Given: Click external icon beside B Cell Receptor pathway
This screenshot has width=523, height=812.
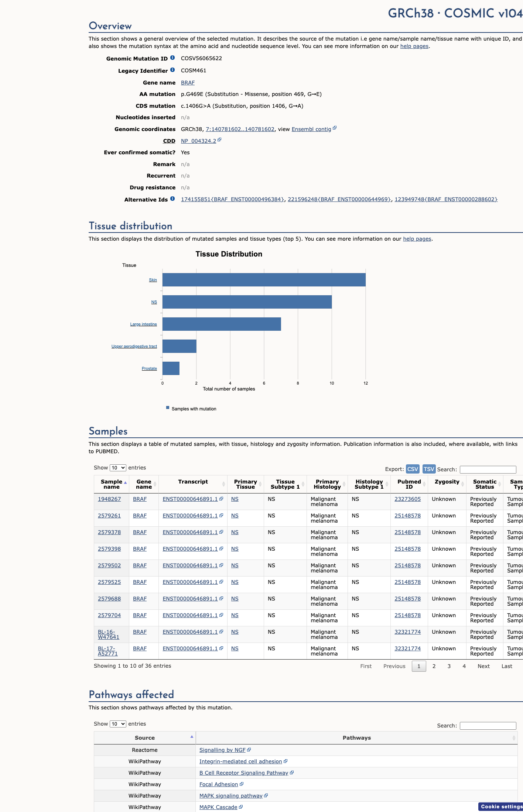Looking at the screenshot, I should (x=292, y=773).
